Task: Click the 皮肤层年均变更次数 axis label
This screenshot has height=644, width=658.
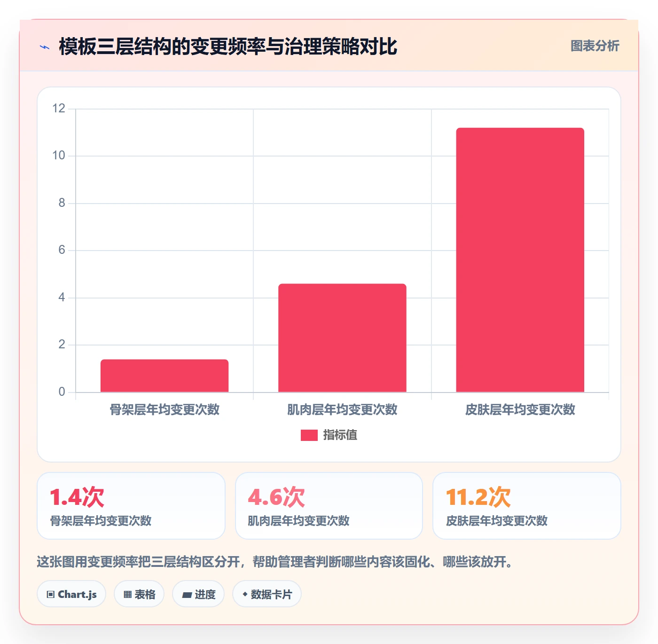Action: [x=520, y=409]
